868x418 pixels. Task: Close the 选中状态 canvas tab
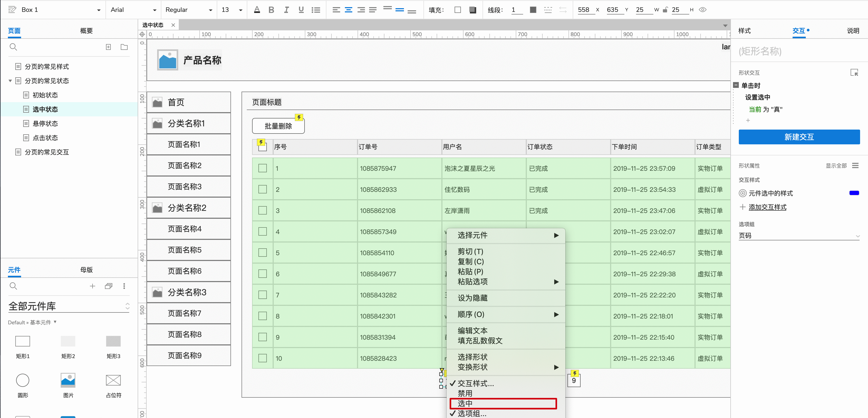(x=173, y=25)
